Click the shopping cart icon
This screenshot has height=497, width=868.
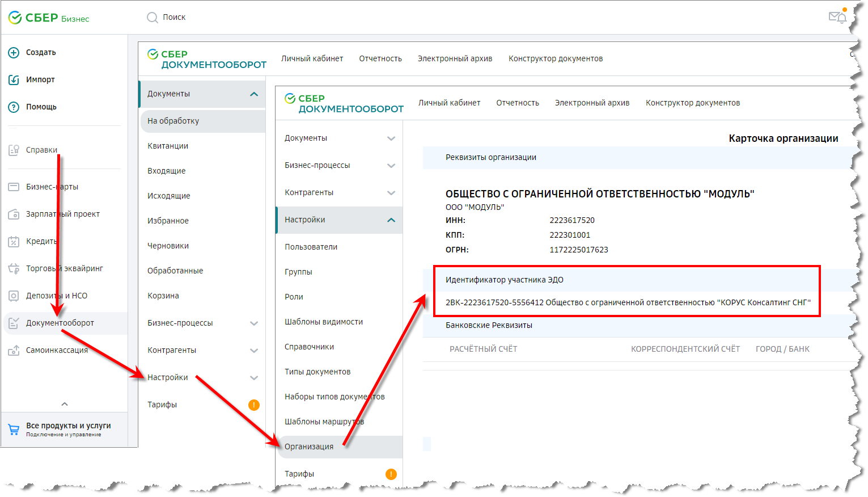point(14,429)
